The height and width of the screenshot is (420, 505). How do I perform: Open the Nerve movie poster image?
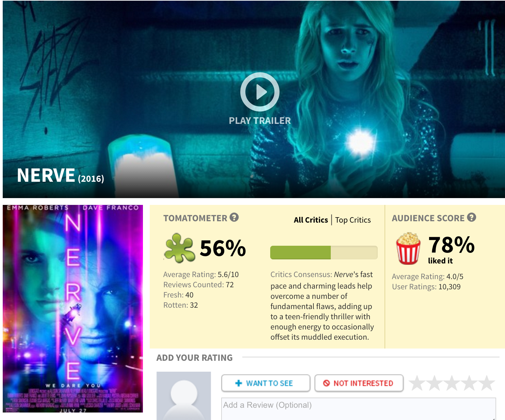point(73,309)
